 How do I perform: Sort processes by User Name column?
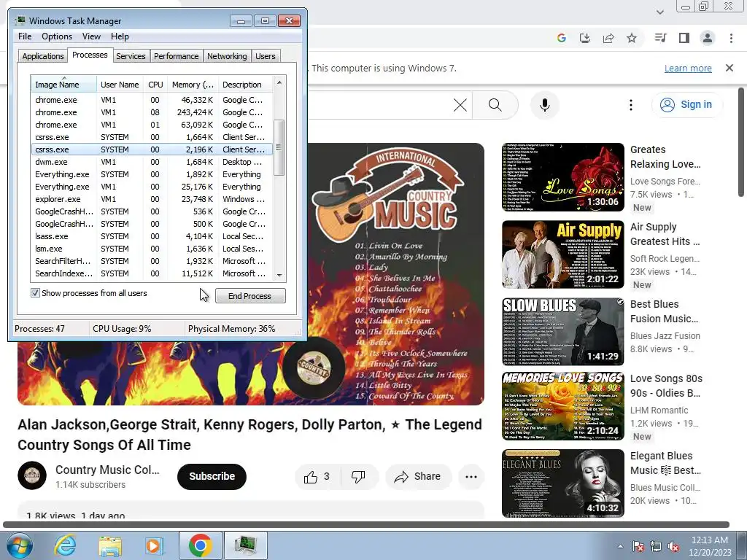tap(120, 85)
